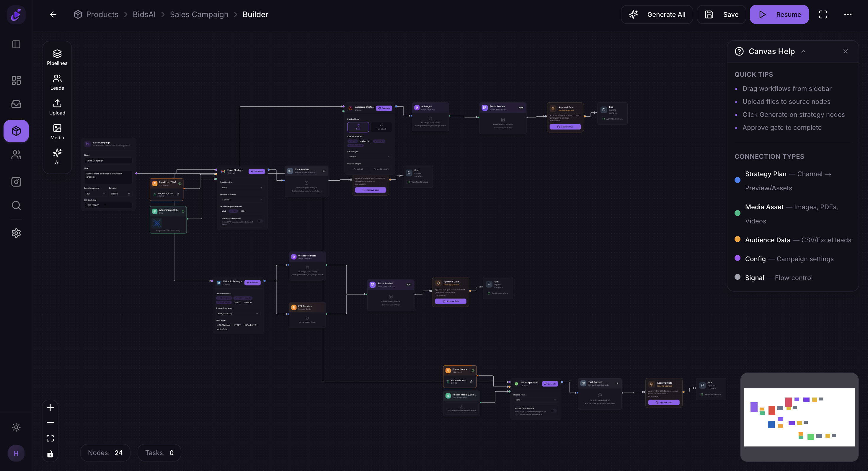Close the Canvas Help panel
This screenshot has width=868, height=471.
pos(846,52)
